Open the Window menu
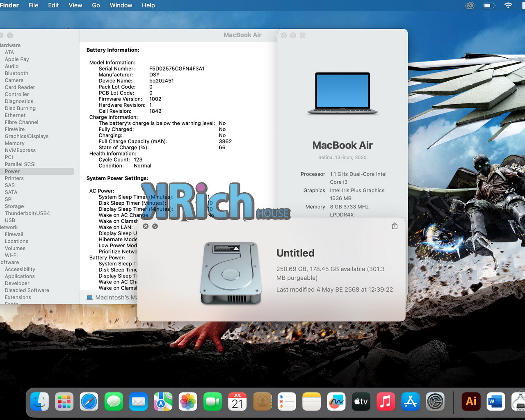This screenshot has height=420, width=525. pyautogui.click(x=121, y=5)
